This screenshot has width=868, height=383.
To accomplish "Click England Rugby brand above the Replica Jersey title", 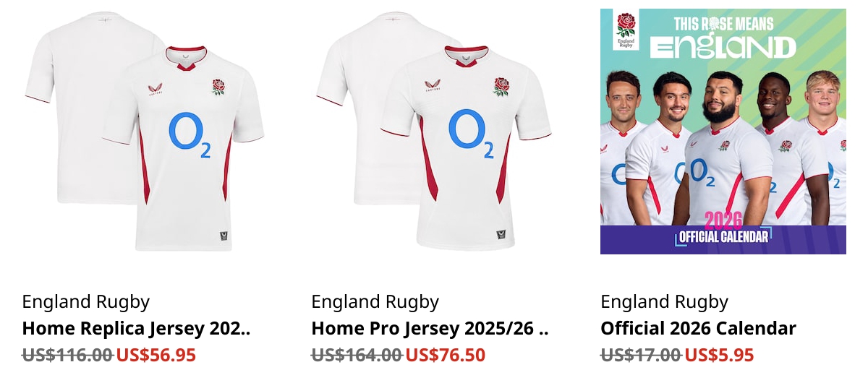I will tap(86, 302).
